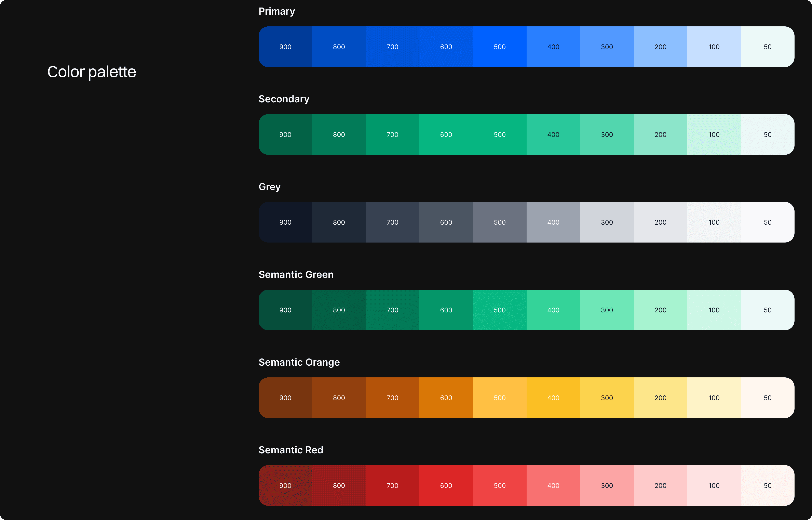Pick the Semantic Green 800 swatch
The height and width of the screenshot is (520, 812).
click(339, 310)
